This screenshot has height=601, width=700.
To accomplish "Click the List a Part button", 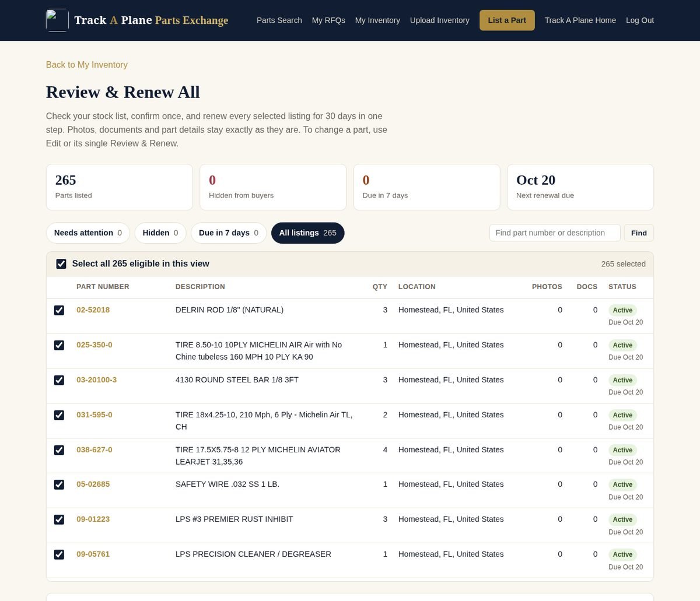I will click(x=507, y=20).
